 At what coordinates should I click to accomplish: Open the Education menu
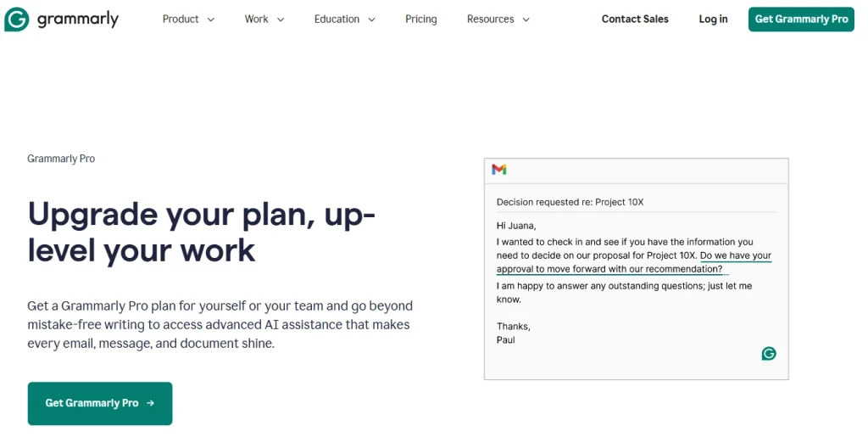click(337, 20)
